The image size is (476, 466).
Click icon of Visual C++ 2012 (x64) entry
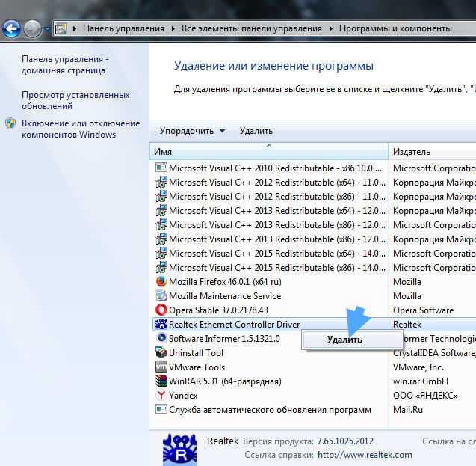tap(161, 183)
